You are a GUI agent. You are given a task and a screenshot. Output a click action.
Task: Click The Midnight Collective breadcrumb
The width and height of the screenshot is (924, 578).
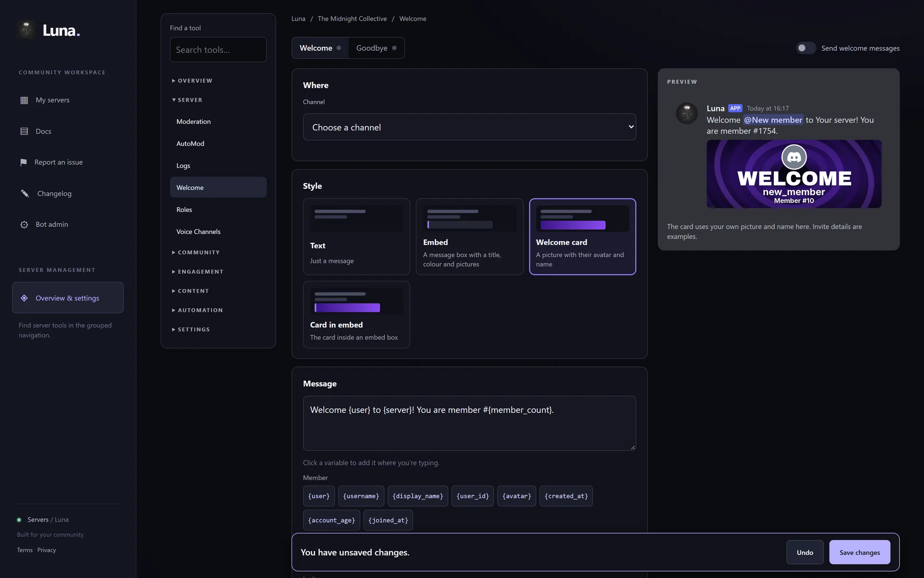click(352, 19)
